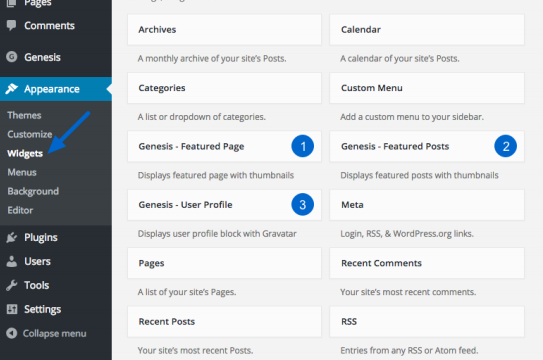Image resolution: width=543 pixels, height=360 pixels.
Task: Click 'Entries from any RSS or Atom feed.'
Action: click(x=409, y=350)
